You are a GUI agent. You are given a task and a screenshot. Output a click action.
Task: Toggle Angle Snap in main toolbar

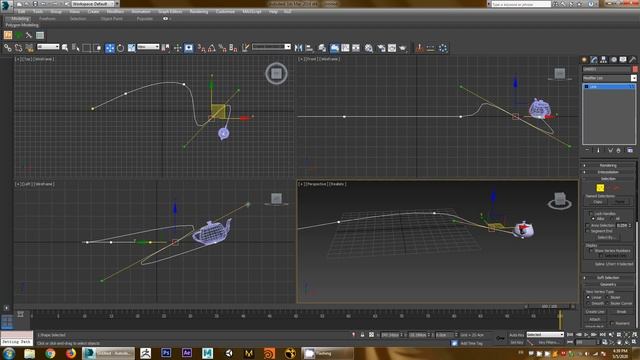coord(212,48)
